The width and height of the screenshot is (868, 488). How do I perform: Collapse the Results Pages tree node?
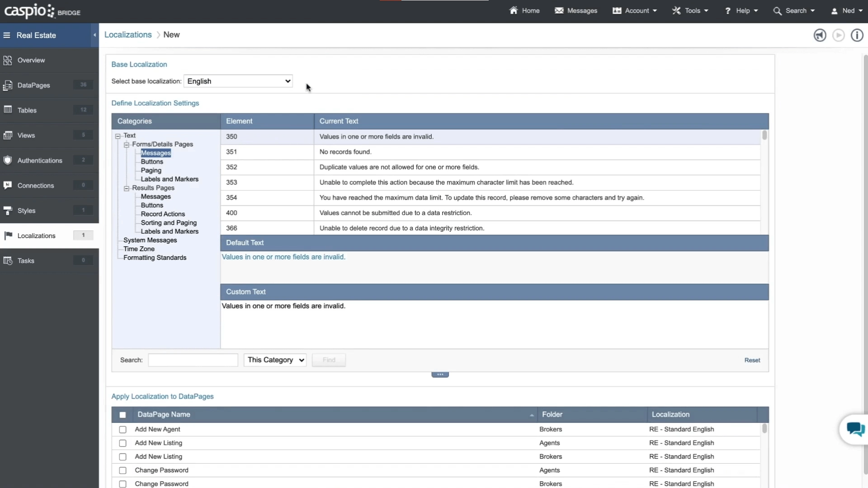(127, 188)
